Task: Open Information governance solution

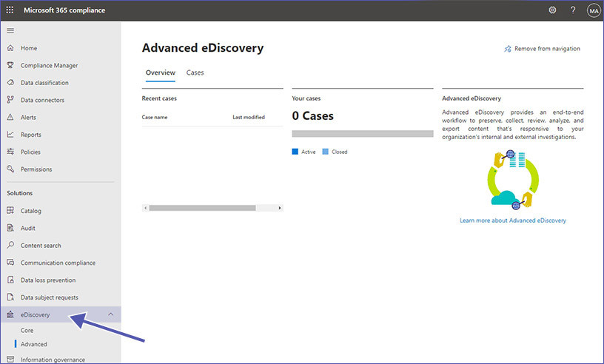Action: click(53, 360)
